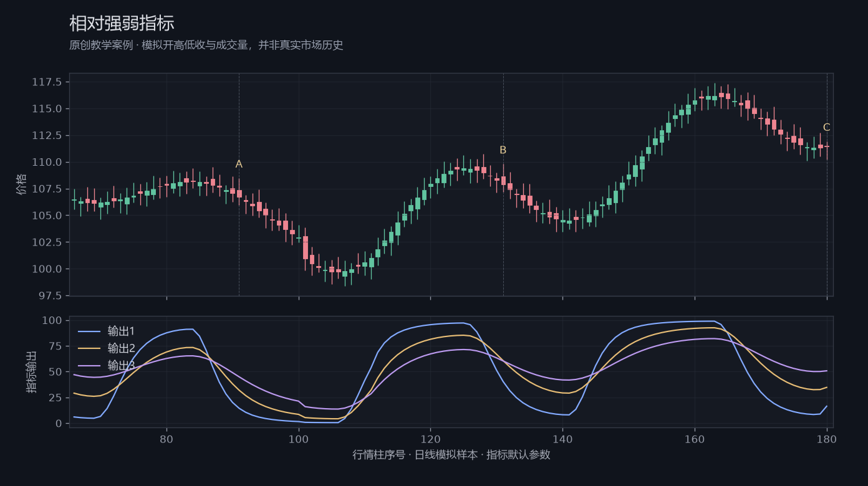868x486 pixels.
Task: Click price axis value 115.0
Action: pyautogui.click(x=47, y=109)
